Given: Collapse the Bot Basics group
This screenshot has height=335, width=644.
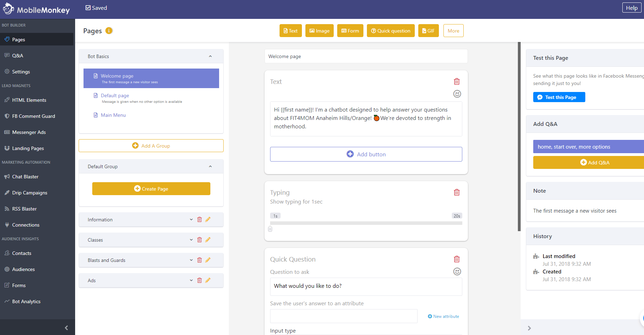Looking at the screenshot, I should [x=210, y=56].
